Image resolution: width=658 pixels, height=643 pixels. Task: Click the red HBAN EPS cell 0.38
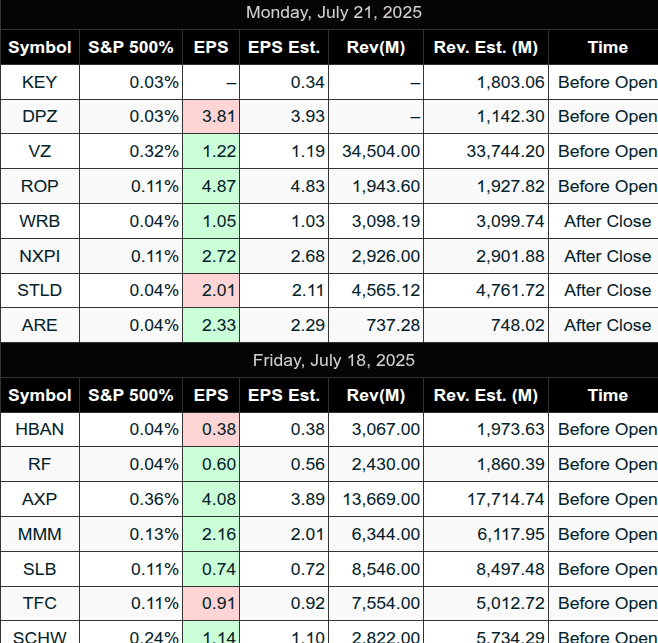coord(211,429)
